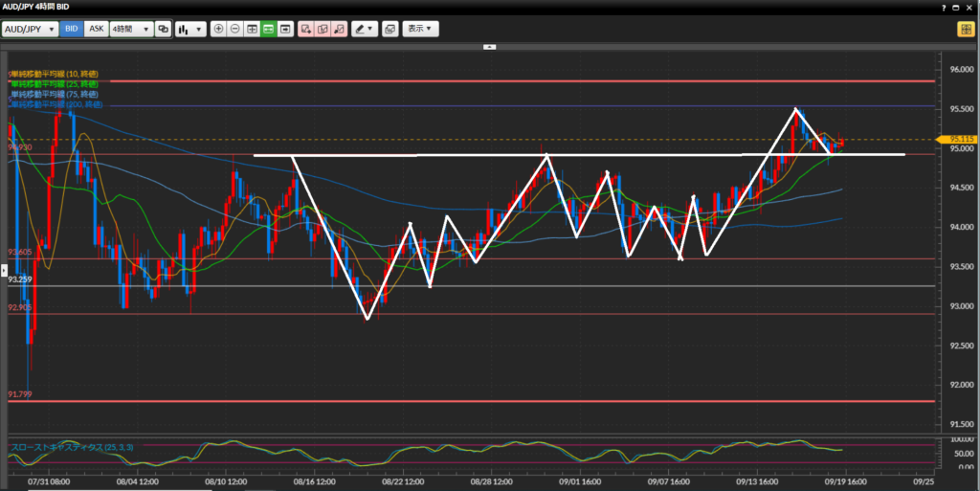Toggle the green horizontal fit button
Image resolution: width=980 pixels, height=491 pixels.
269,29
